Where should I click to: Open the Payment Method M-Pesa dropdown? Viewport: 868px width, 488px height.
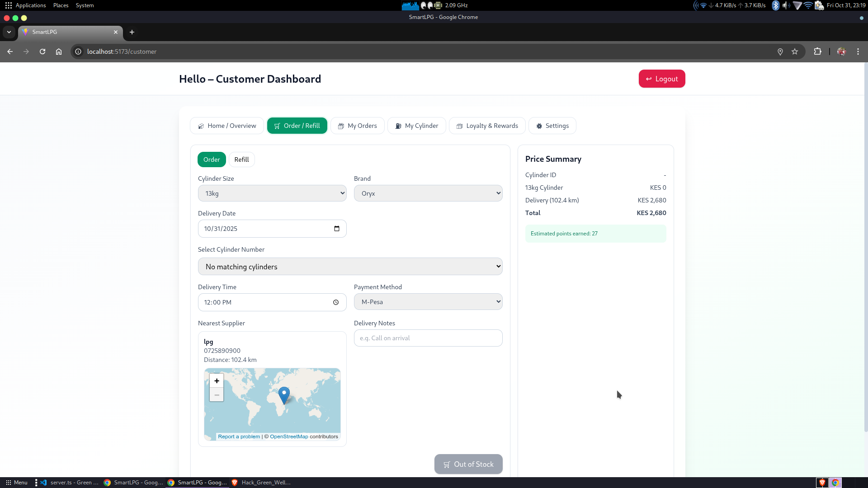(x=428, y=302)
